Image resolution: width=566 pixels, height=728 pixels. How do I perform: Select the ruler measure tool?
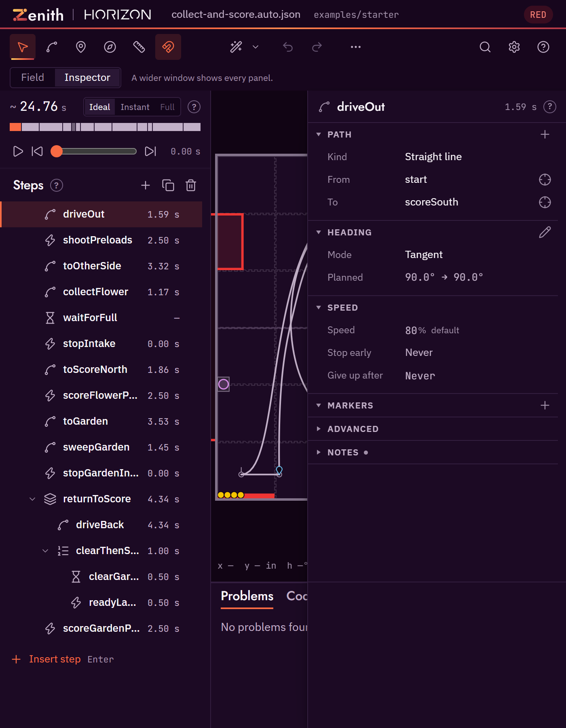139,47
